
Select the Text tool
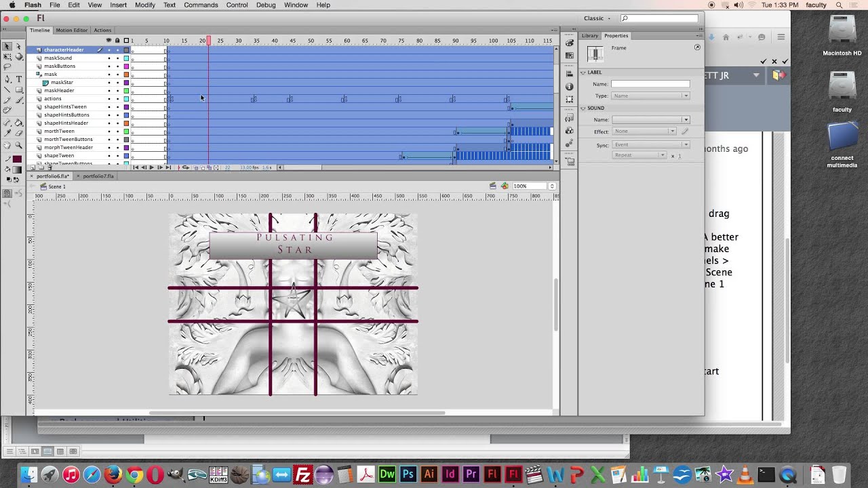(x=18, y=79)
